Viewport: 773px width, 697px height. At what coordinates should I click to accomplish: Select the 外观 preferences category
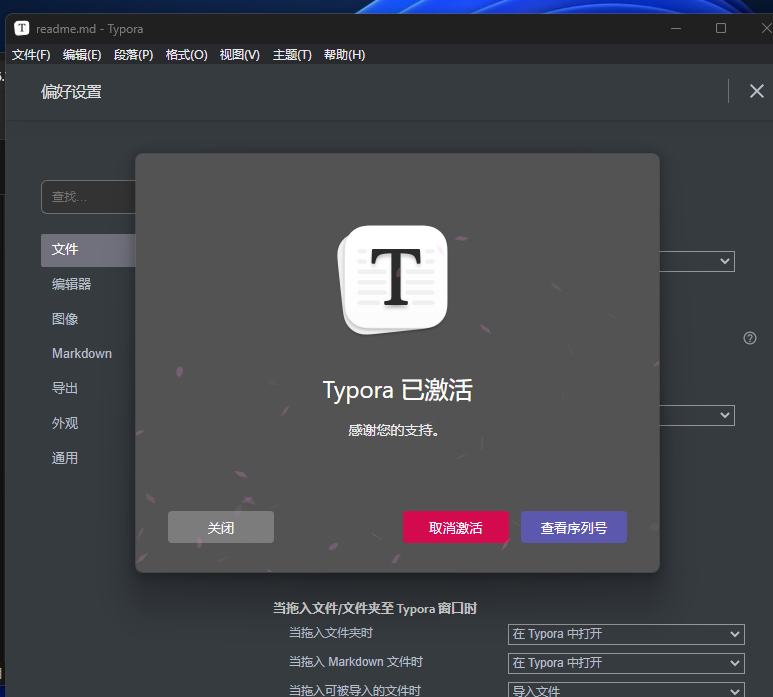point(65,423)
